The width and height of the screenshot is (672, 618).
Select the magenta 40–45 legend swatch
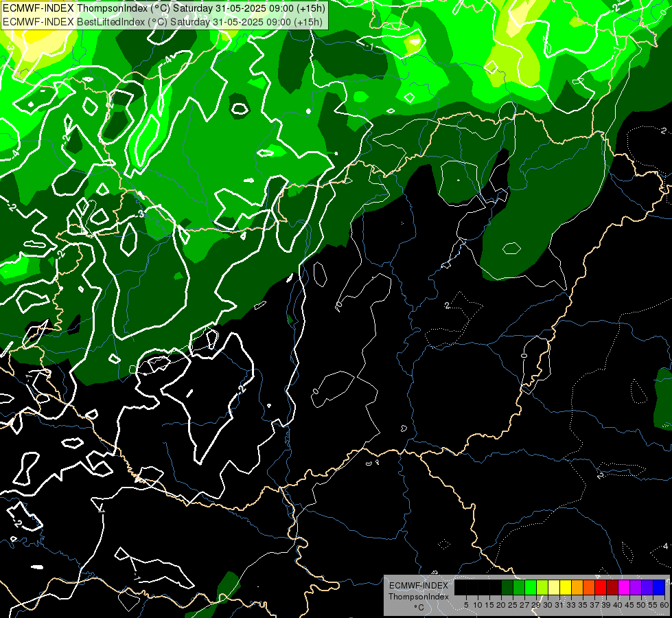[624, 587]
